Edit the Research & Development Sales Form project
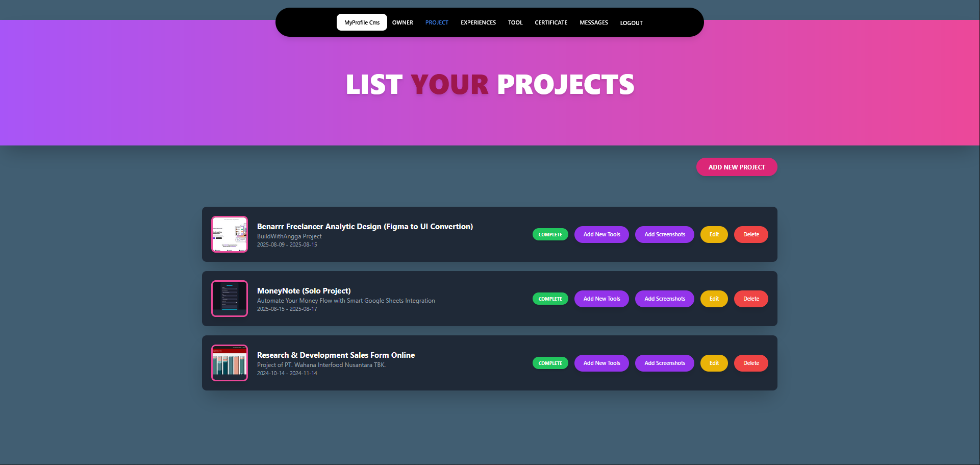Viewport: 980px width, 465px height. click(x=714, y=363)
